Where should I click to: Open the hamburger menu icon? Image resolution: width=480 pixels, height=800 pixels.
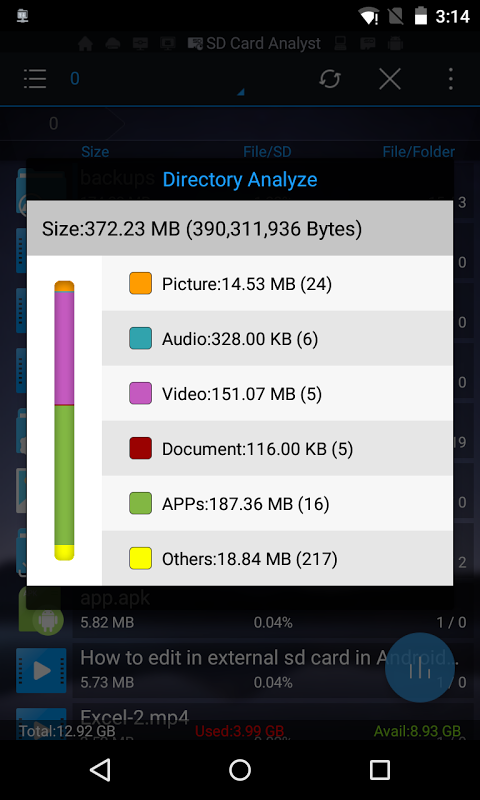pos(35,79)
